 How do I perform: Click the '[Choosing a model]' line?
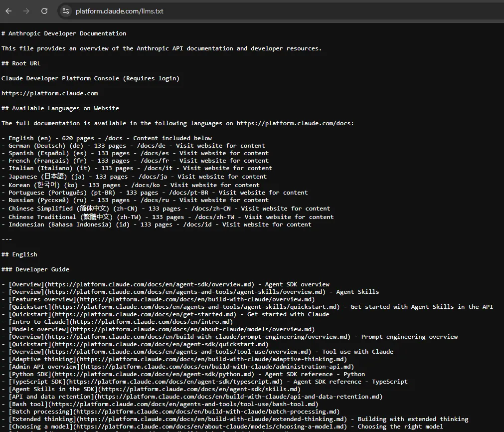[222, 427]
